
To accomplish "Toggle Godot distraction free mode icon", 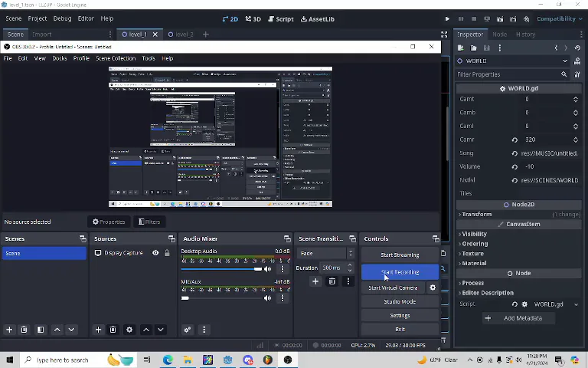I will coord(444,34).
